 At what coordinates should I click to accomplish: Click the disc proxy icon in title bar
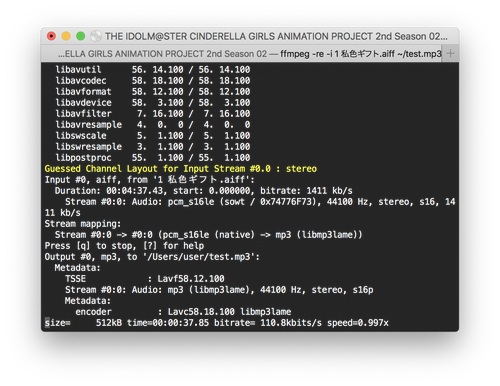[96, 36]
